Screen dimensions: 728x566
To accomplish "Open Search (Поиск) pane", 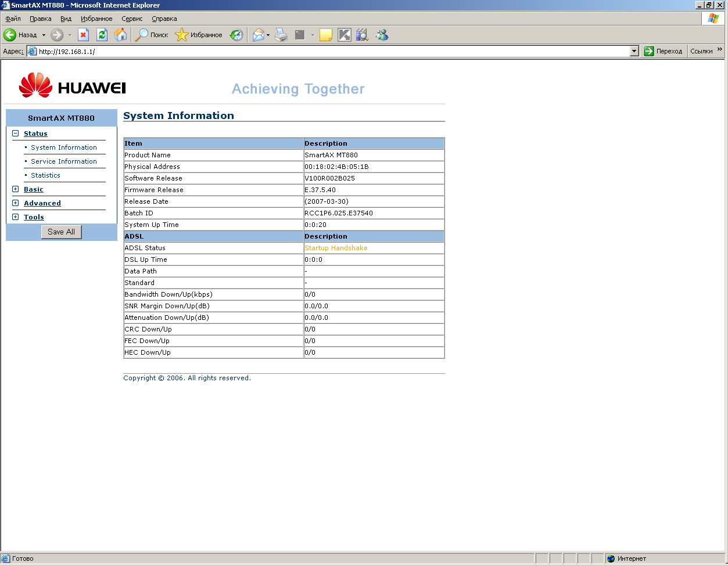I will [151, 35].
